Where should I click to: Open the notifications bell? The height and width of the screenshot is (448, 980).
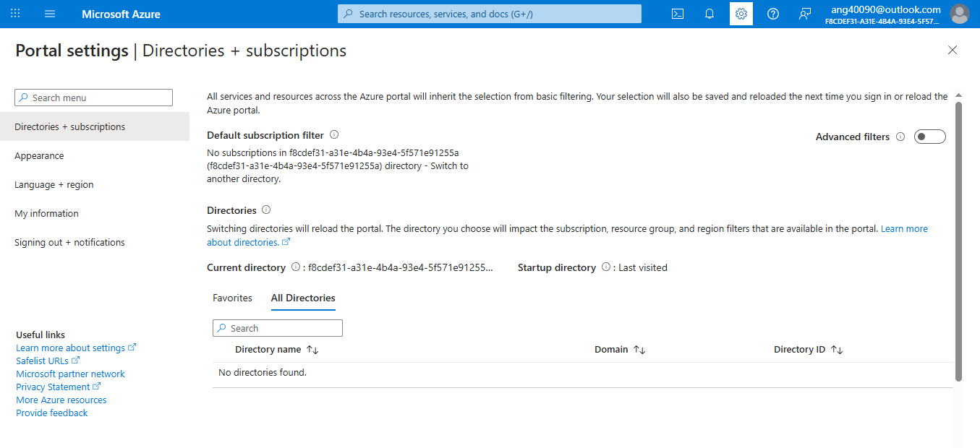710,14
